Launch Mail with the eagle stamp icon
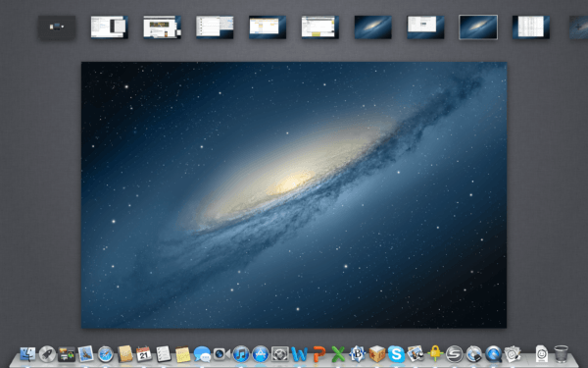Image resolution: width=588 pixels, height=368 pixels. tap(86, 354)
